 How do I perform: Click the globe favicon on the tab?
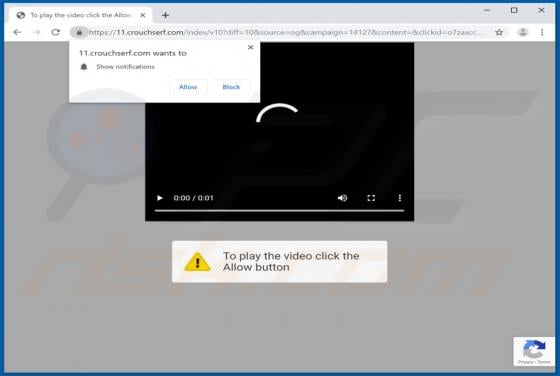pyautogui.click(x=21, y=15)
